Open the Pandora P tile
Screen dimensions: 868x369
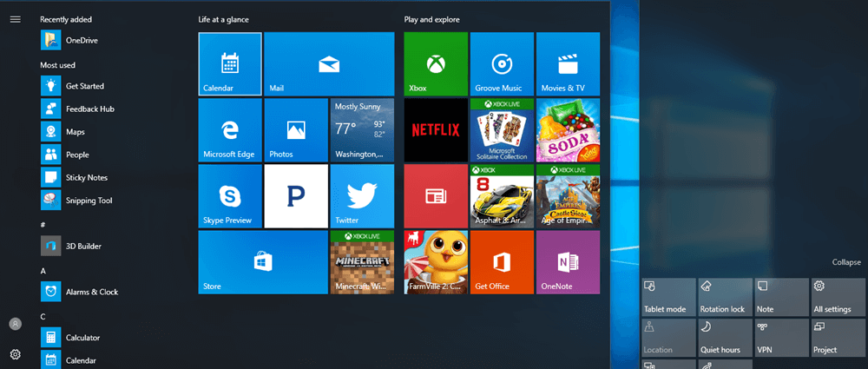296,196
